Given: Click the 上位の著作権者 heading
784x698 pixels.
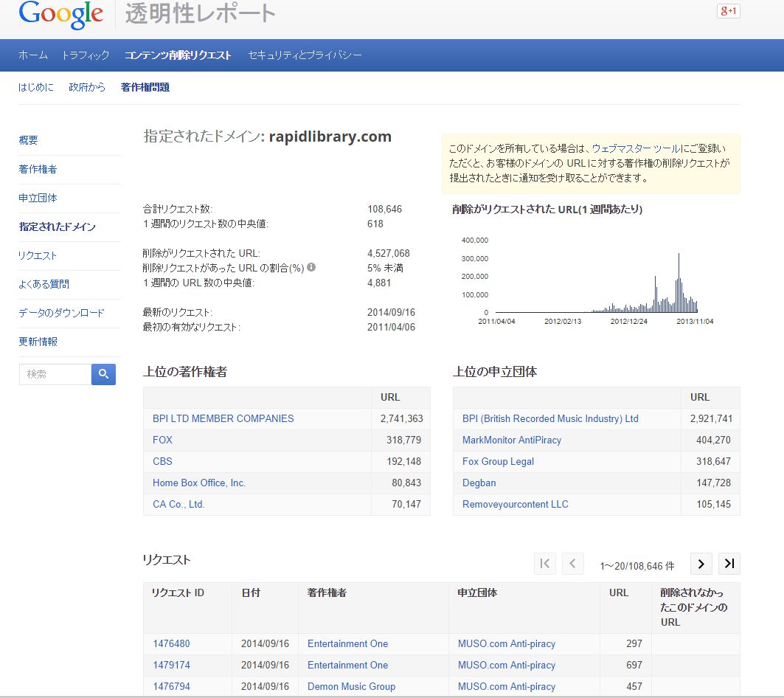Looking at the screenshot, I should point(185,372).
